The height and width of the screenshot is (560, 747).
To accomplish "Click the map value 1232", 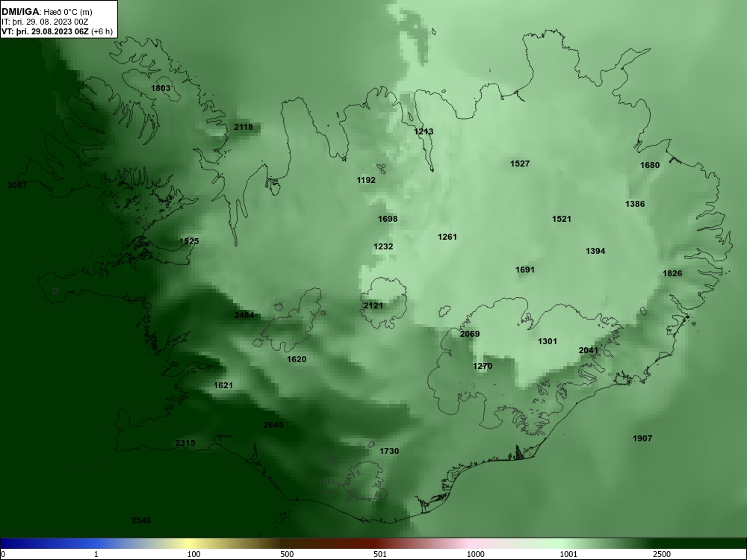I will point(383,246).
